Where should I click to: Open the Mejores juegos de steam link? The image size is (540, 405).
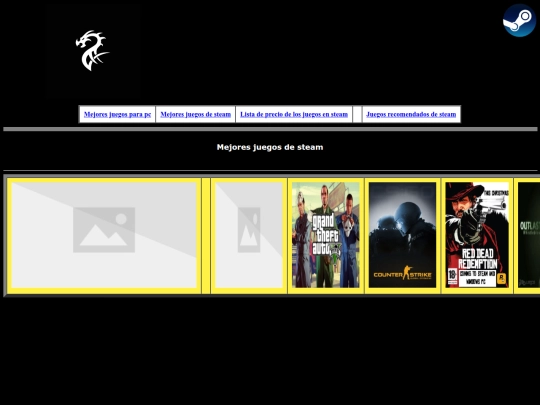pos(196,114)
